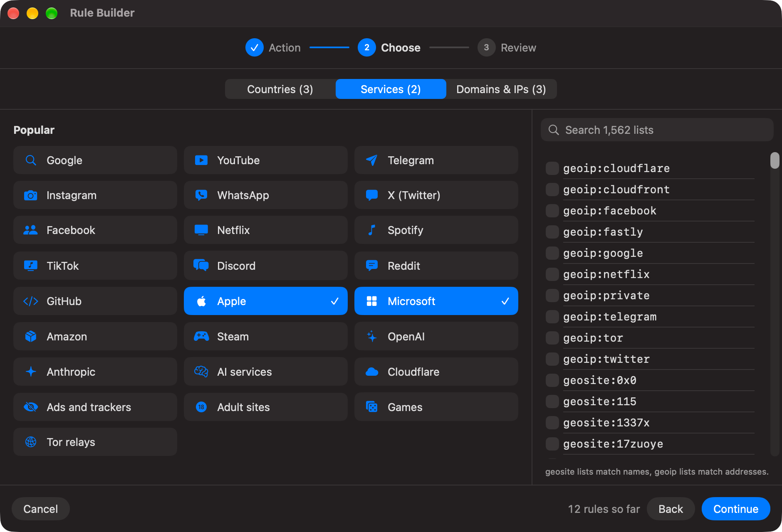Enable the geoip:netflix checkbox
This screenshot has height=532, width=782.
[552, 274]
